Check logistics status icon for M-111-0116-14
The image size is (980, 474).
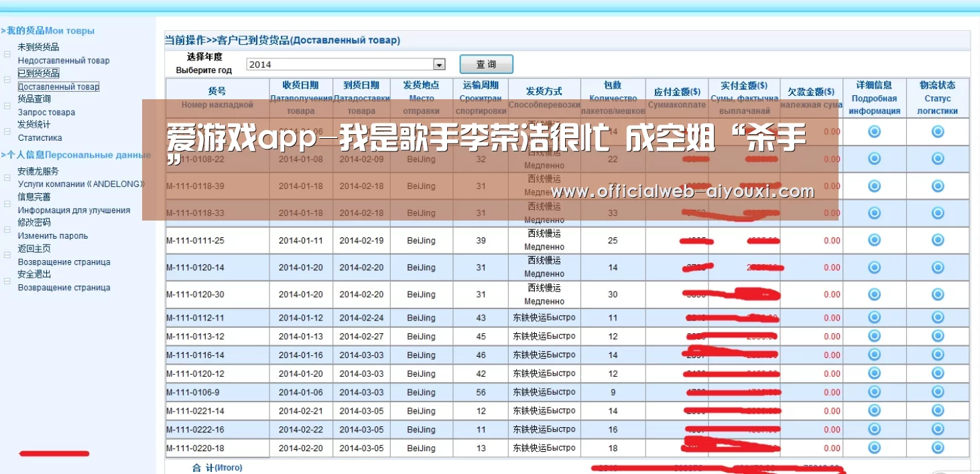937,355
